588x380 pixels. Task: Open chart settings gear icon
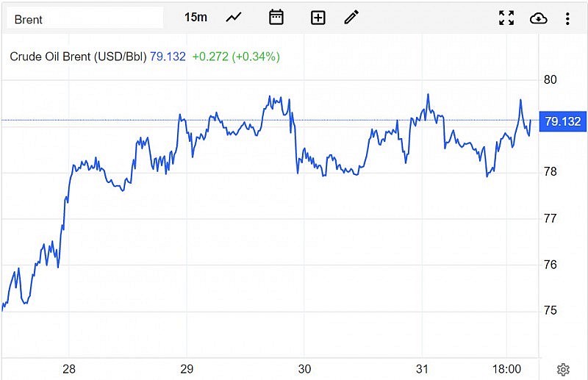(563, 370)
